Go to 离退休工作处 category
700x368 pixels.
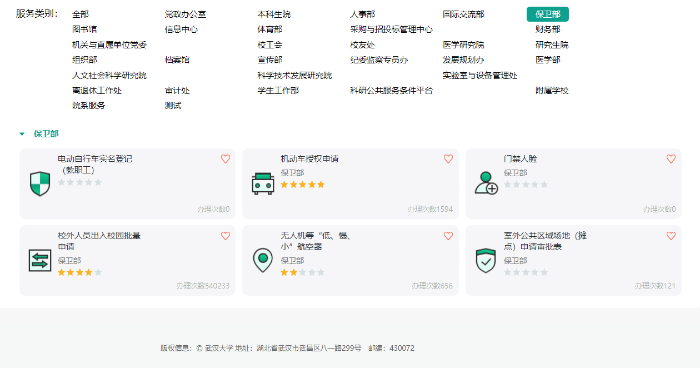pos(97,91)
